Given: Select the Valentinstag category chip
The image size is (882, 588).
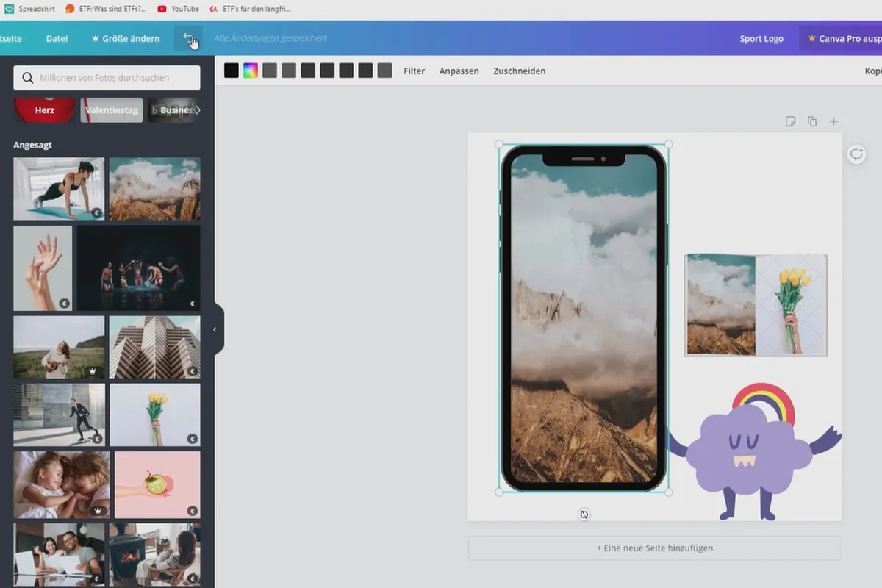Looking at the screenshot, I should point(111,110).
